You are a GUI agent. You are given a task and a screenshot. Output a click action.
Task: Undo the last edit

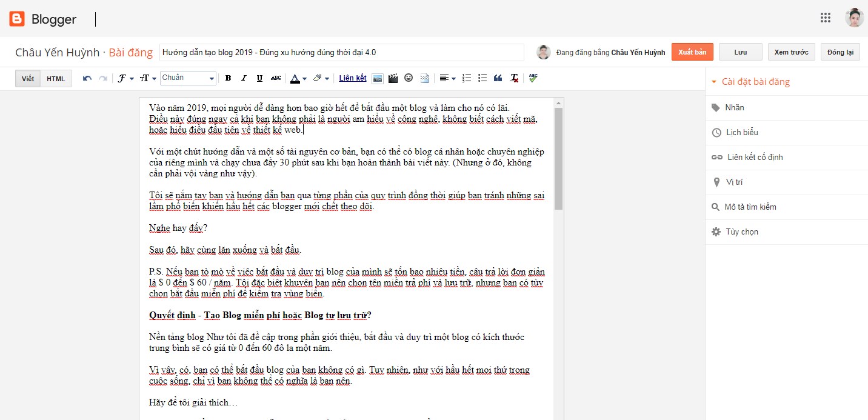(x=87, y=78)
